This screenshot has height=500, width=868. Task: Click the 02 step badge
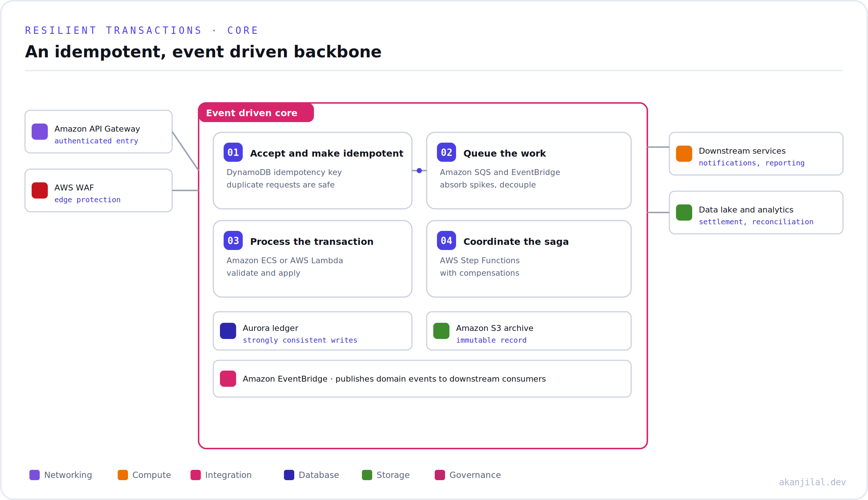point(447,152)
